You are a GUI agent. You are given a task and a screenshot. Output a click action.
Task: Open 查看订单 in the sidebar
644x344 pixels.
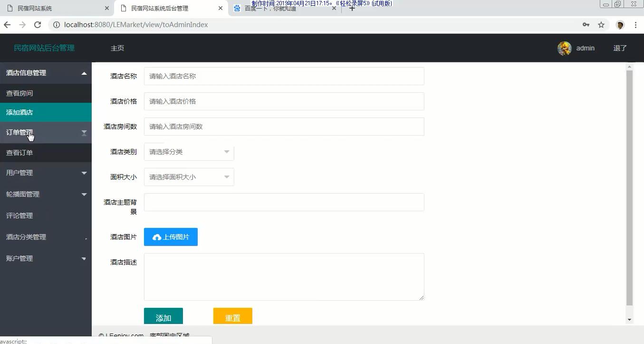[x=46, y=153]
